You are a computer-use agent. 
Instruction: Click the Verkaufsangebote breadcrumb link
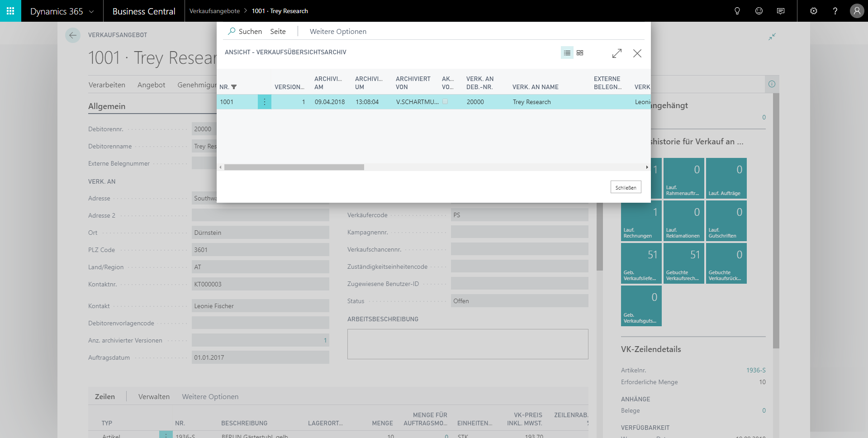214,11
